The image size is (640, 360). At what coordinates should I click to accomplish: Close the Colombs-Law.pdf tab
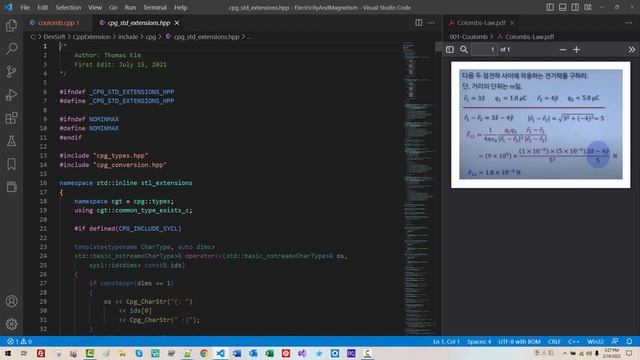coord(512,23)
